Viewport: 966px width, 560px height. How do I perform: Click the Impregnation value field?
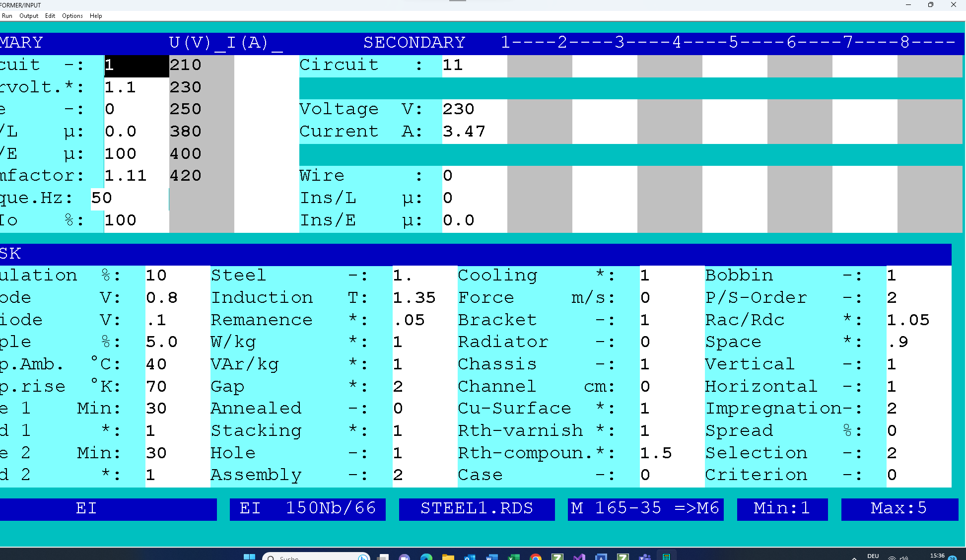coord(919,409)
